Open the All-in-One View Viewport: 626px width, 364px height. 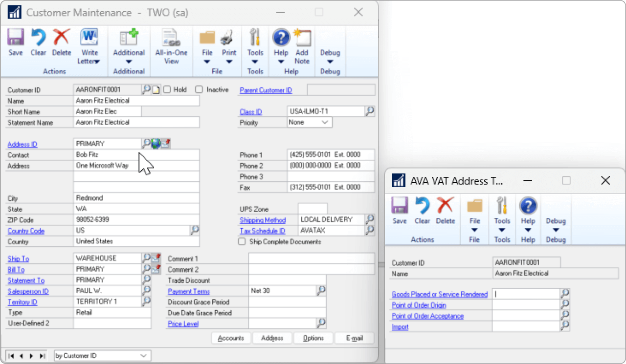171,44
